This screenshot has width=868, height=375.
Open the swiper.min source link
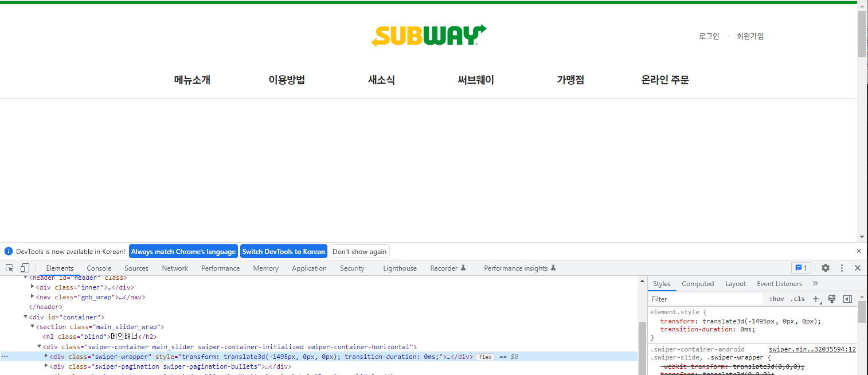[812, 349]
